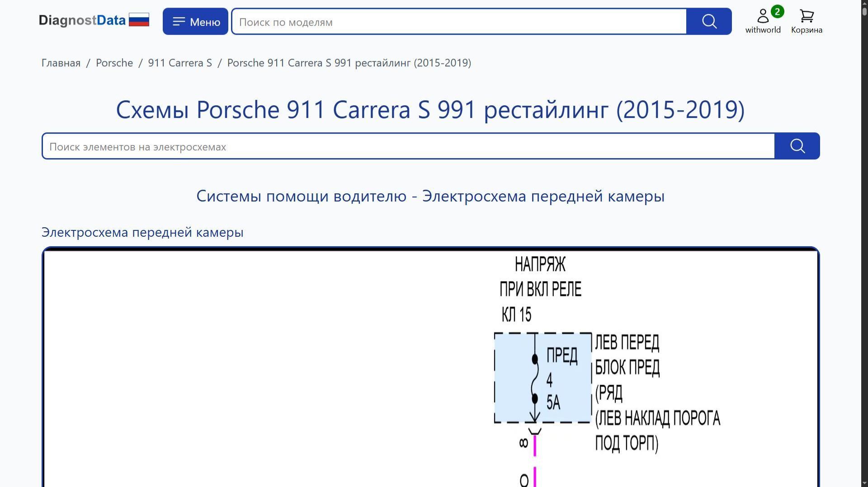Screen dimensions: 868x487
Task: Click the model search magnifier button
Action: [709, 21]
